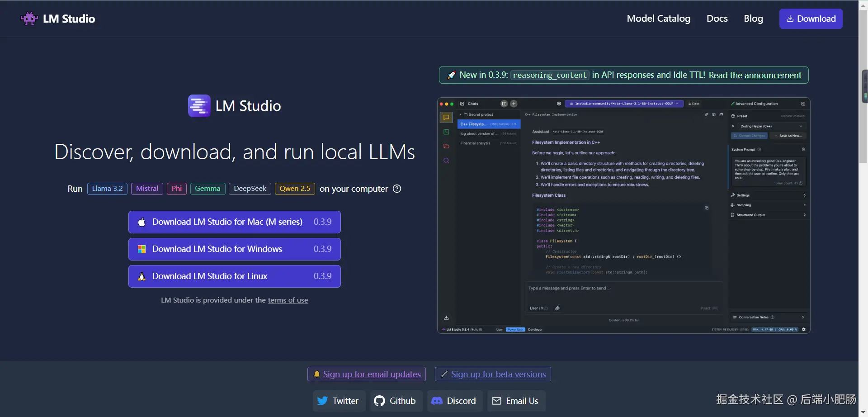
Task: Open the Github button
Action: click(x=396, y=401)
